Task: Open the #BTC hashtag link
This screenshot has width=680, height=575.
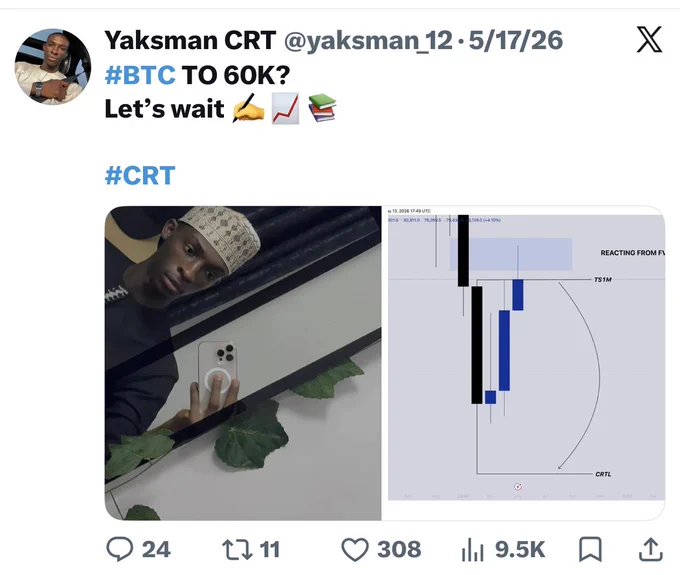Action: [140, 75]
